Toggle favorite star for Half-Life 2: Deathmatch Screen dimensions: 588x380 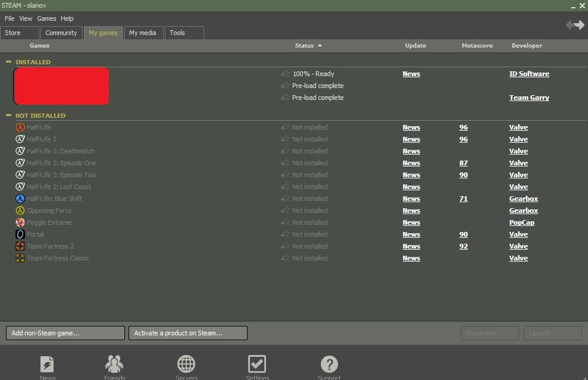click(286, 151)
